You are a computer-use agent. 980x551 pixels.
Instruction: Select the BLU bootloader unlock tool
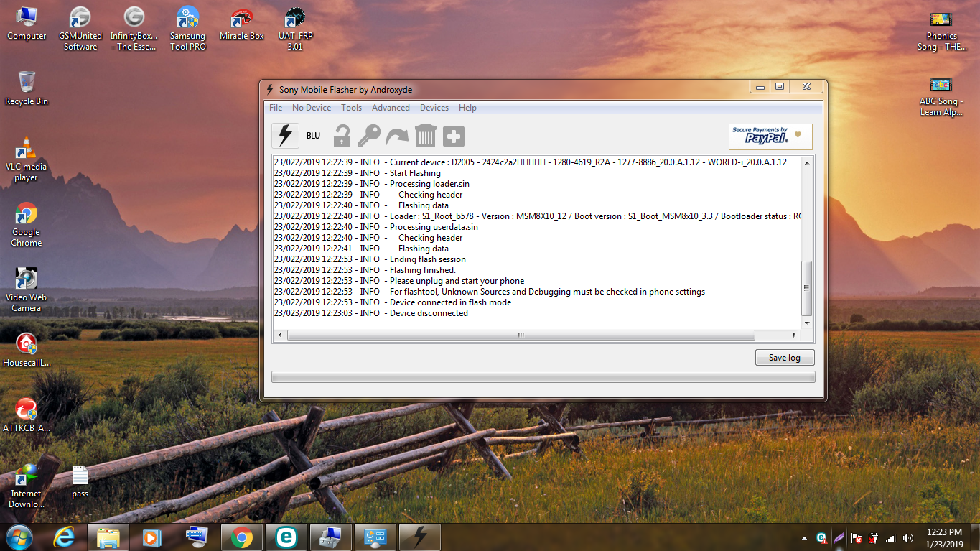[313, 136]
